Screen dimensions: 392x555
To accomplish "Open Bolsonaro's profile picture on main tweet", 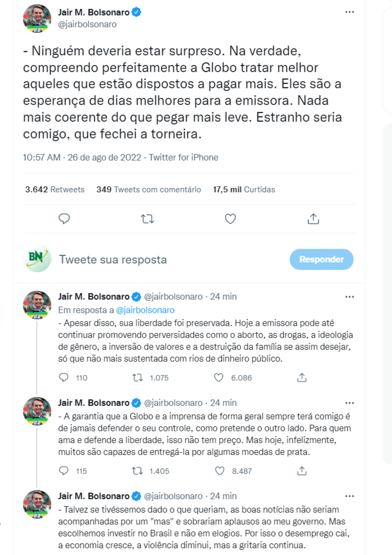I will coord(37,18).
